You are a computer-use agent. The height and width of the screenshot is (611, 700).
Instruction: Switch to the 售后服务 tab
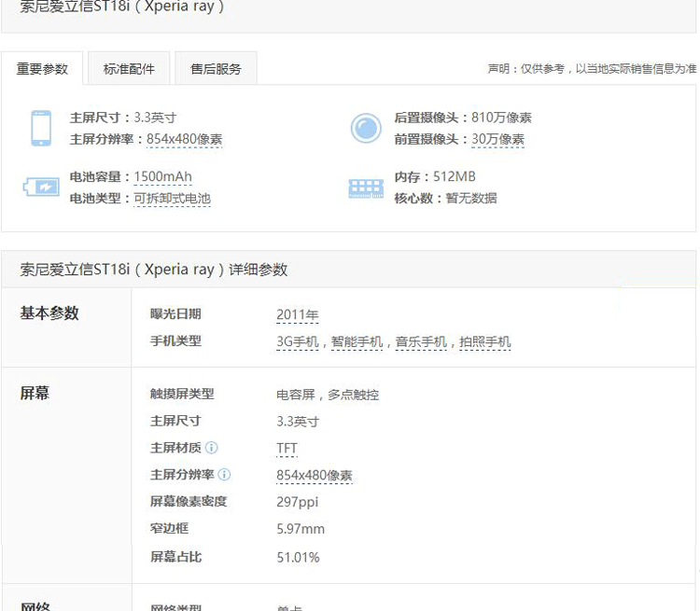[217, 69]
